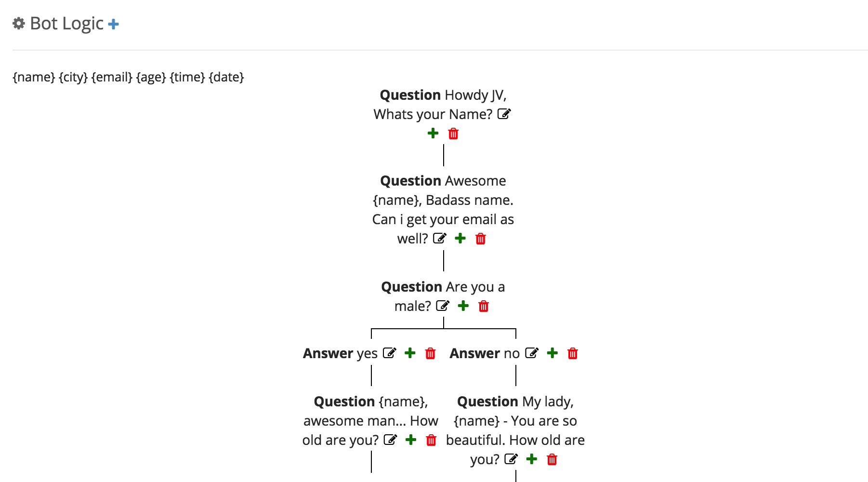Image resolution: width=868 pixels, height=482 pixels.
Task: Edit the 'yes' answer
Action: [x=389, y=353]
